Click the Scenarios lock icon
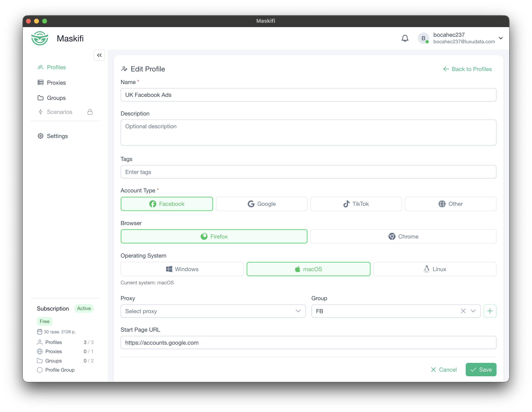This screenshot has width=532, height=412. (x=90, y=112)
